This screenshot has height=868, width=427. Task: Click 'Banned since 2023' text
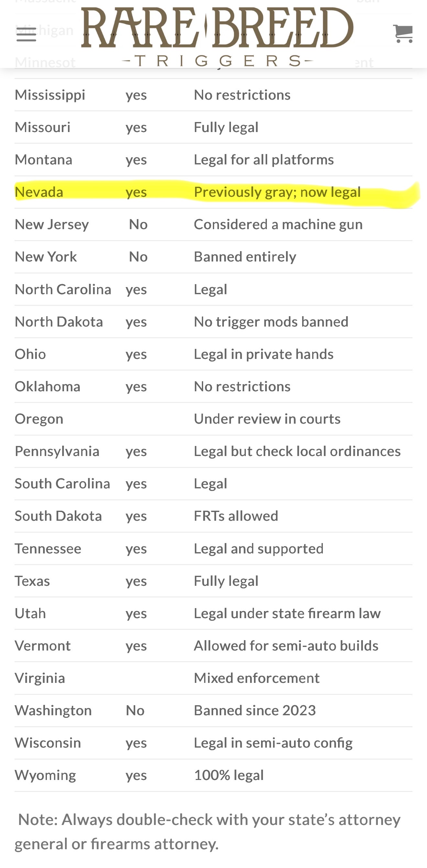pyautogui.click(x=255, y=710)
